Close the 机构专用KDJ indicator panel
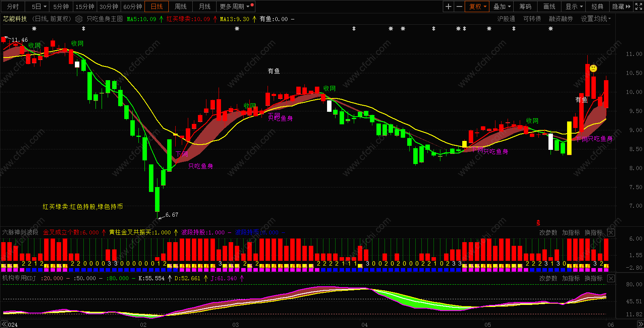 pyautogui.click(x=611, y=278)
